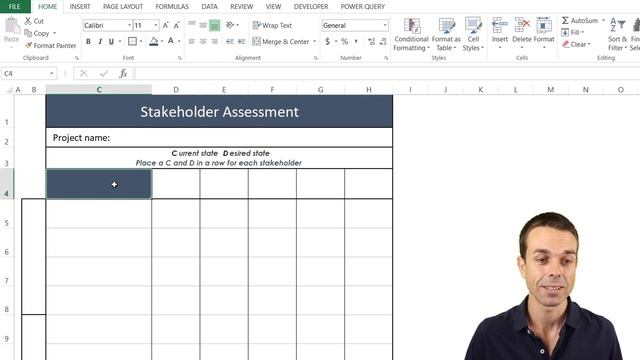Screen dimensions: 640x360
Task: Click the Insert Function fx button
Action: pos(123,73)
